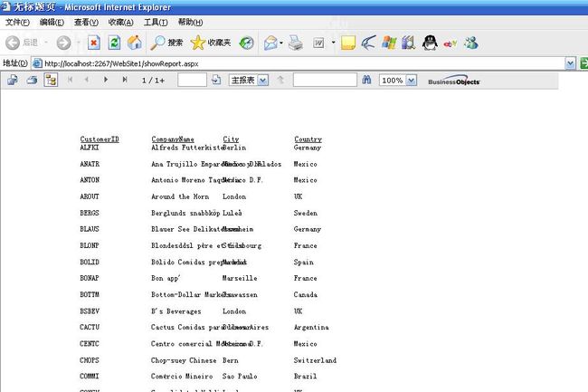Click the Spain country cell
This screenshot has height=392, width=588.
tap(304, 262)
